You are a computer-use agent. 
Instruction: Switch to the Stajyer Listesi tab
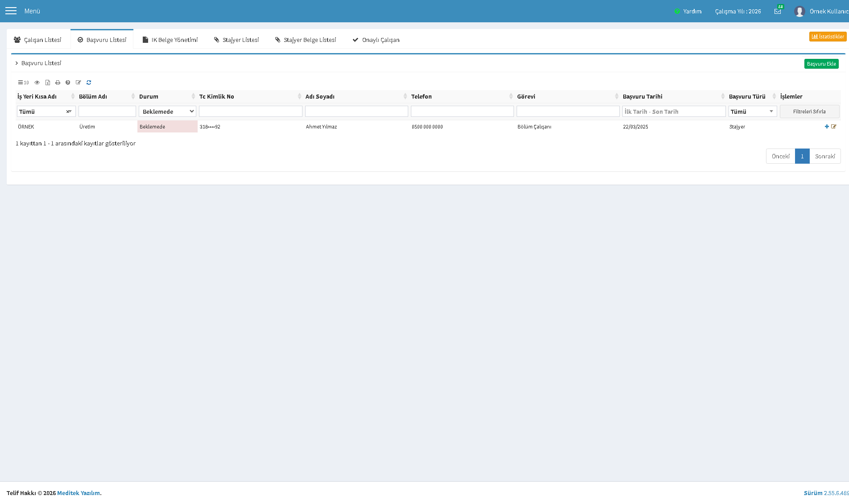(236, 40)
